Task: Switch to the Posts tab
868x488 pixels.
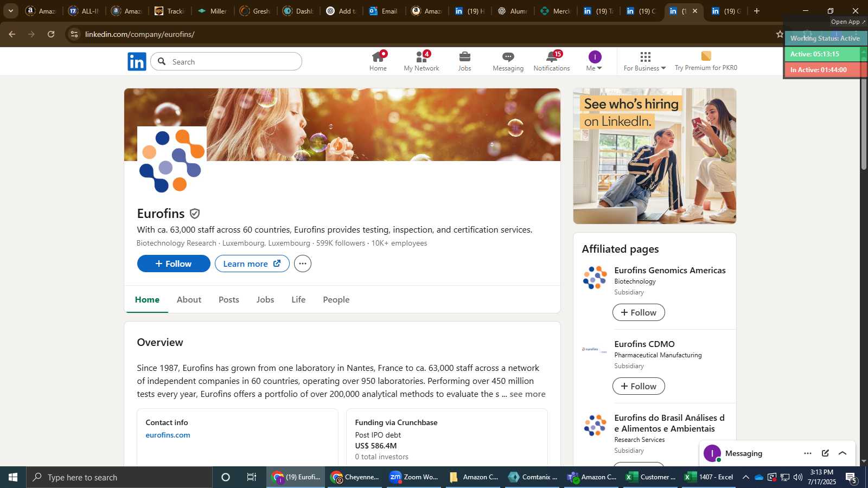Action: [229, 299]
